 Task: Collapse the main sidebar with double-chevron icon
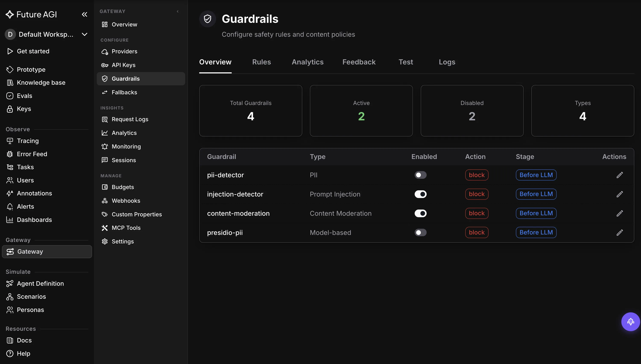84,15
